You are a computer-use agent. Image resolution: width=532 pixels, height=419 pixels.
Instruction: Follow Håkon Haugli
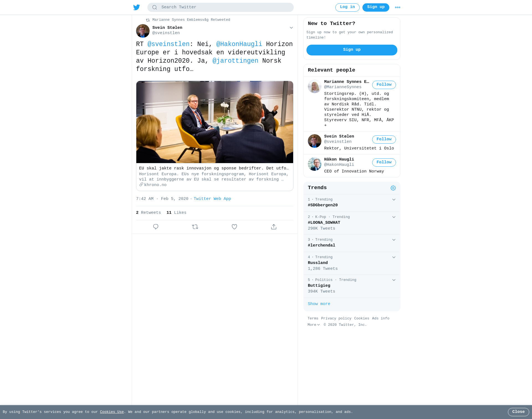pyautogui.click(x=384, y=162)
